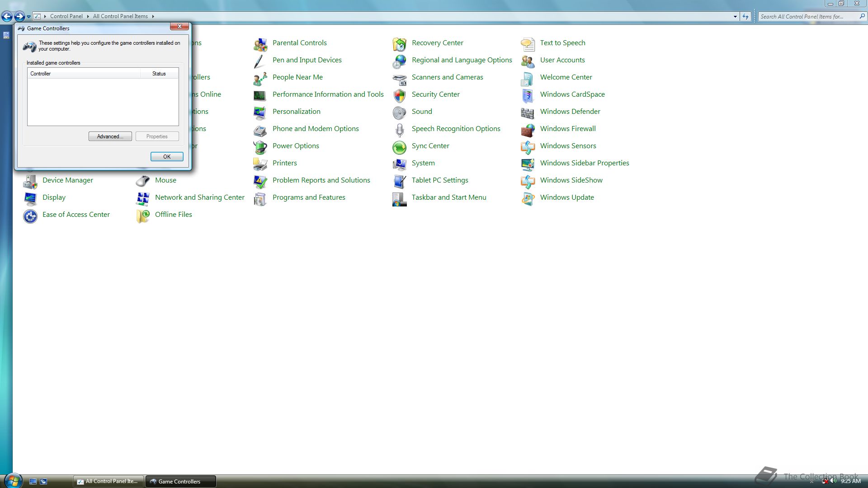
Task: Open the Programs and Features icon
Action: pyautogui.click(x=260, y=198)
